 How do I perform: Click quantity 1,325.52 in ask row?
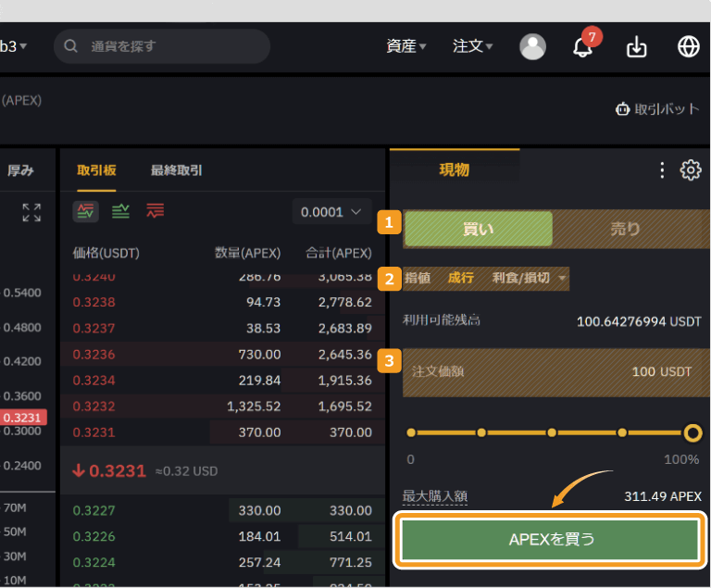tap(254, 407)
